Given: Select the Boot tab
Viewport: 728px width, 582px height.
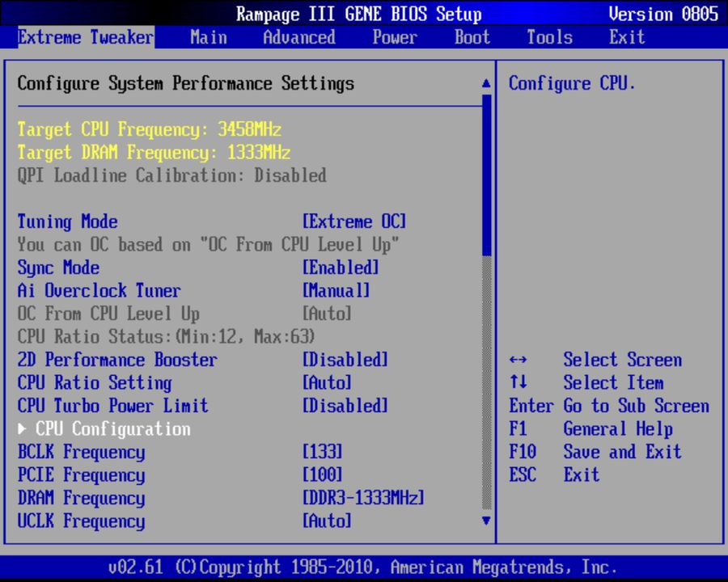Looking at the screenshot, I should click(x=472, y=37).
